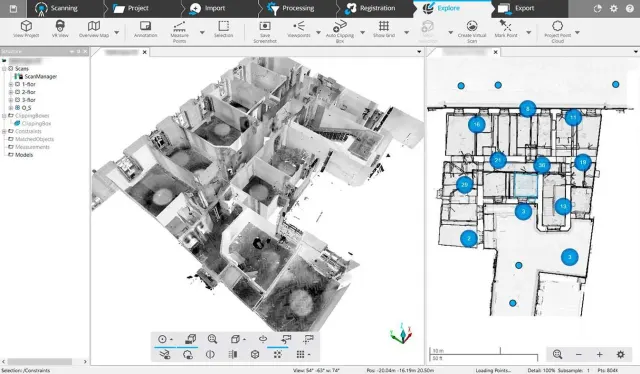This screenshot has width=640, height=374.
Task: Select the Mark Point tool
Action: point(506,29)
